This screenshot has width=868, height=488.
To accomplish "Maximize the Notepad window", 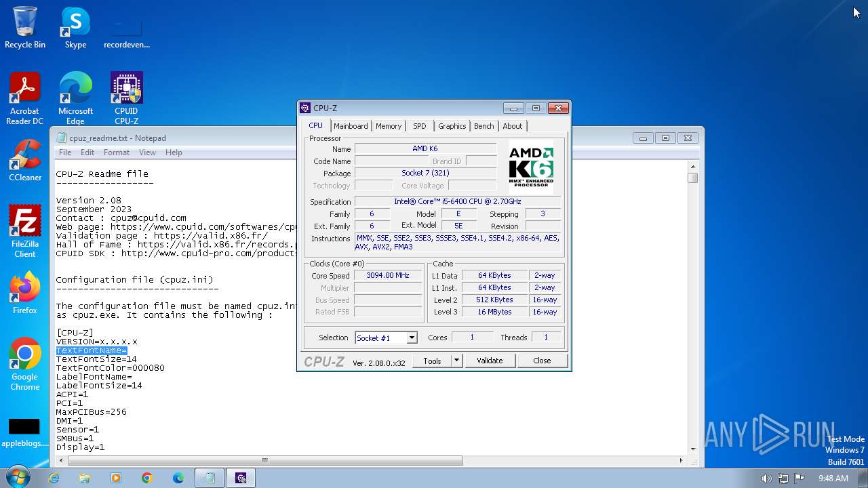I will [x=665, y=138].
